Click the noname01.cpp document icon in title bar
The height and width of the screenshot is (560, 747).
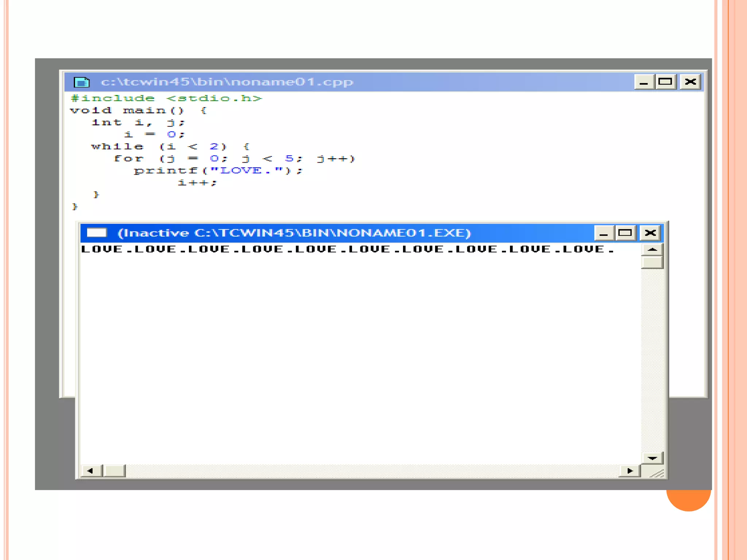coord(81,82)
